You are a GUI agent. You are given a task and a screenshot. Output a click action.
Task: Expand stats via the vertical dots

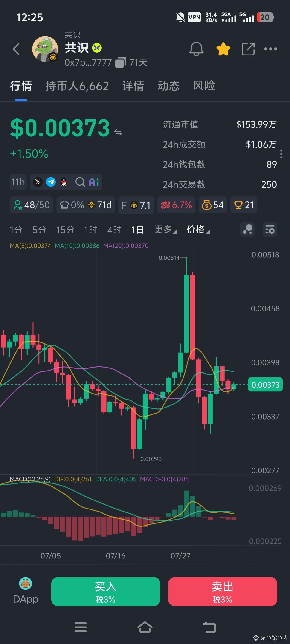click(x=281, y=154)
